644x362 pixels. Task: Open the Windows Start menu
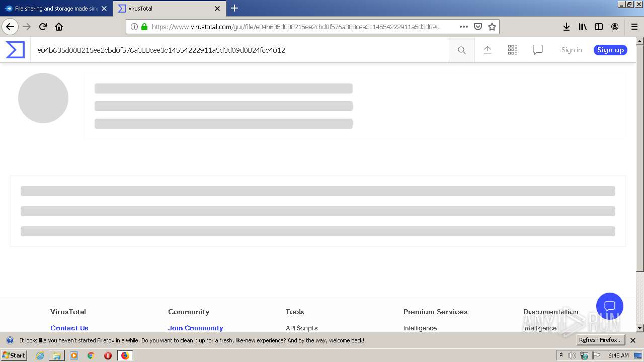14,355
